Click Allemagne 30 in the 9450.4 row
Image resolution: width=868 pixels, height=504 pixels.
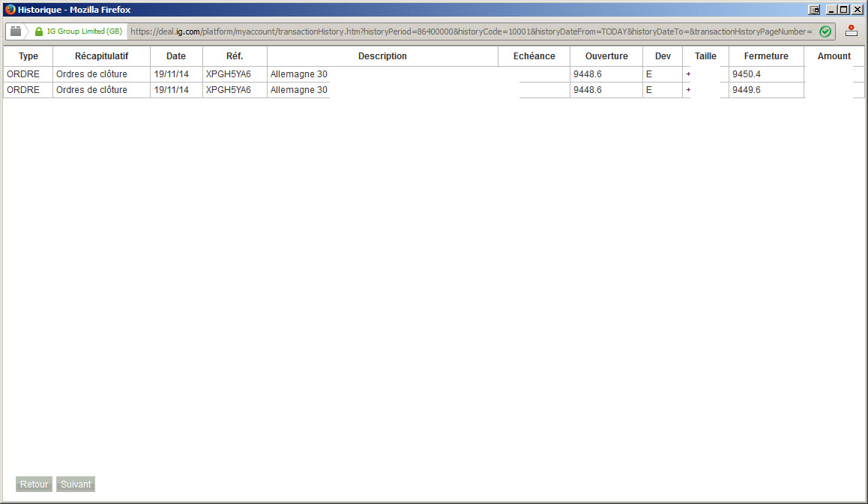[299, 74]
